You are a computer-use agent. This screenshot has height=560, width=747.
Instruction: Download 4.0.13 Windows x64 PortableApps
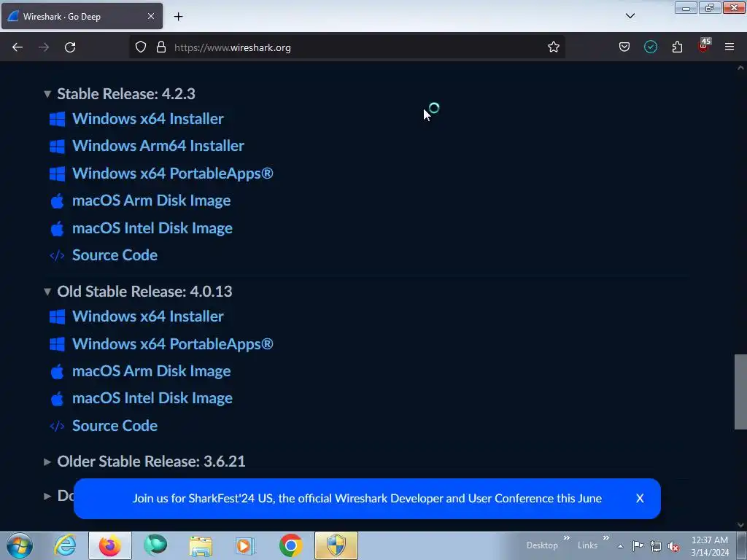(172, 344)
